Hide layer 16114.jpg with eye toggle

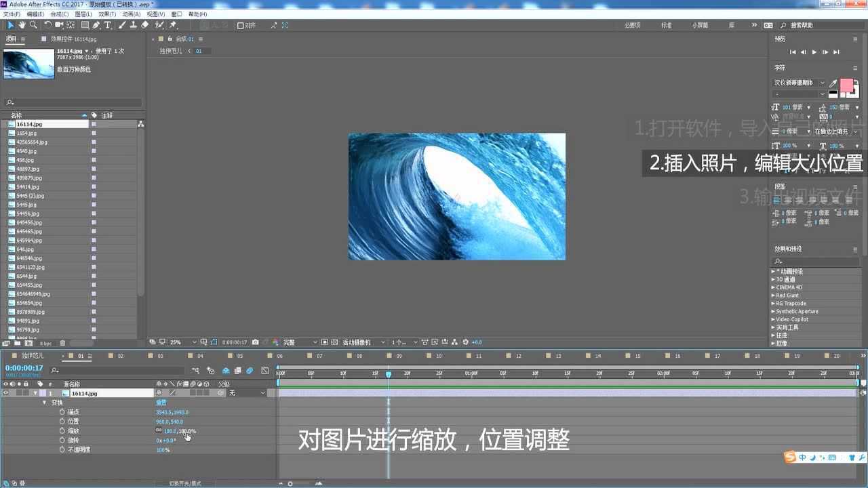point(6,393)
